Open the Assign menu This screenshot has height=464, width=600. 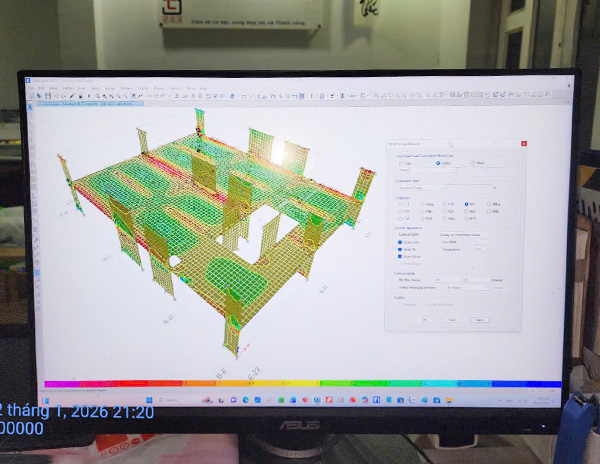pos(110,88)
